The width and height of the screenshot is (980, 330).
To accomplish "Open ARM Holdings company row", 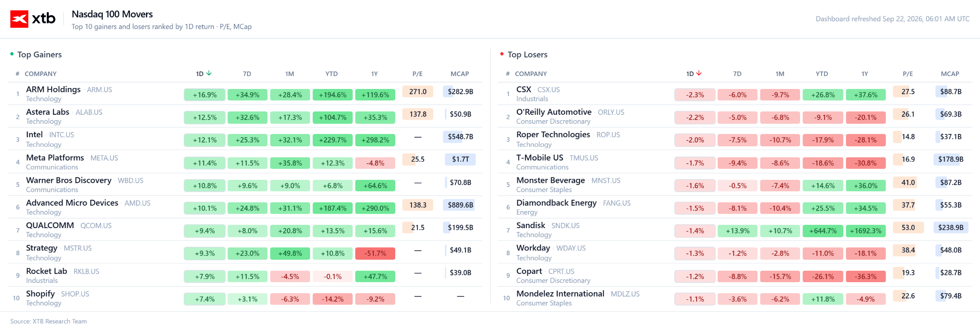I will click(245, 94).
